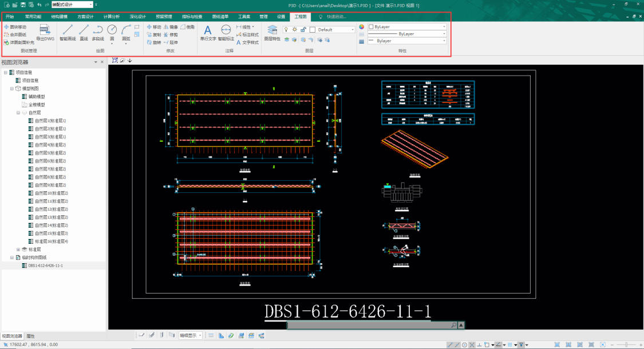Switch to the 深化设计 ribbon tab
The height and width of the screenshot is (349, 644).
(137, 17)
